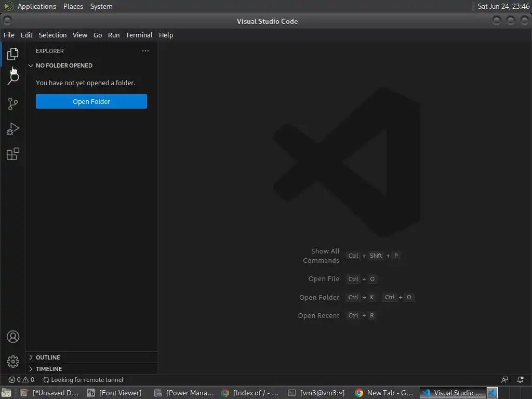Screen dimensions: 532x399
Task: Open the Go menu
Action: click(98, 35)
